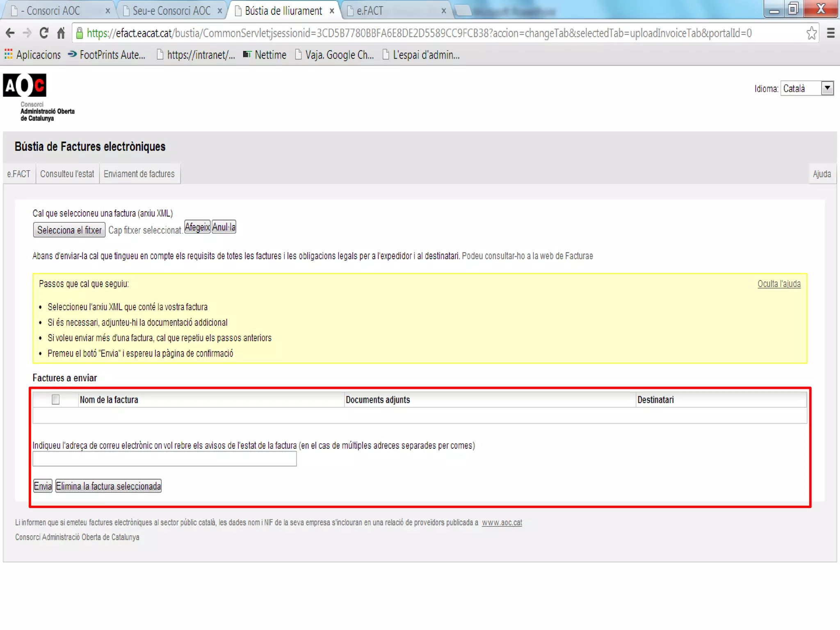Click the AOC consortium logo
840x630 pixels.
pyautogui.click(x=25, y=85)
